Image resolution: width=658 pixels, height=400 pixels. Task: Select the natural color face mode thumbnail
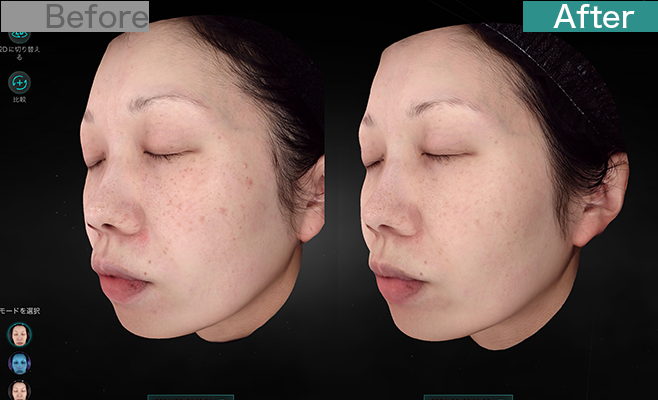point(18,334)
